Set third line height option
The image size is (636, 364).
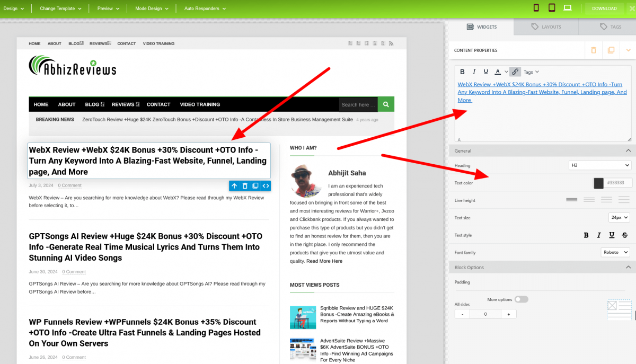[606, 200]
